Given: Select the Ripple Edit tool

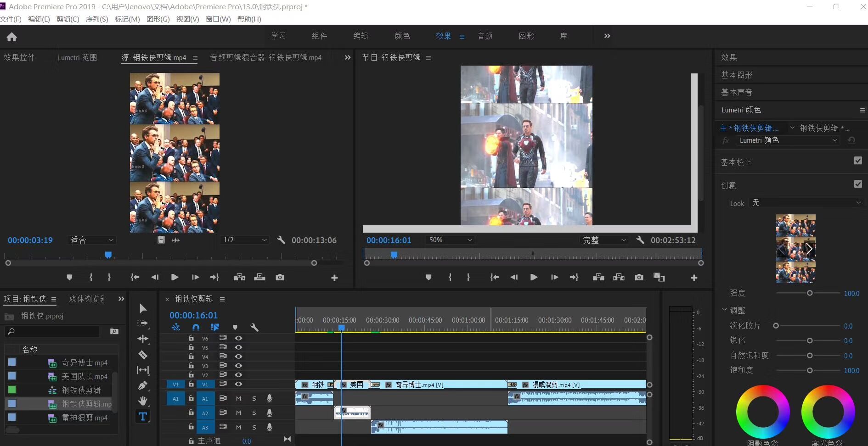Looking at the screenshot, I should click(143, 339).
